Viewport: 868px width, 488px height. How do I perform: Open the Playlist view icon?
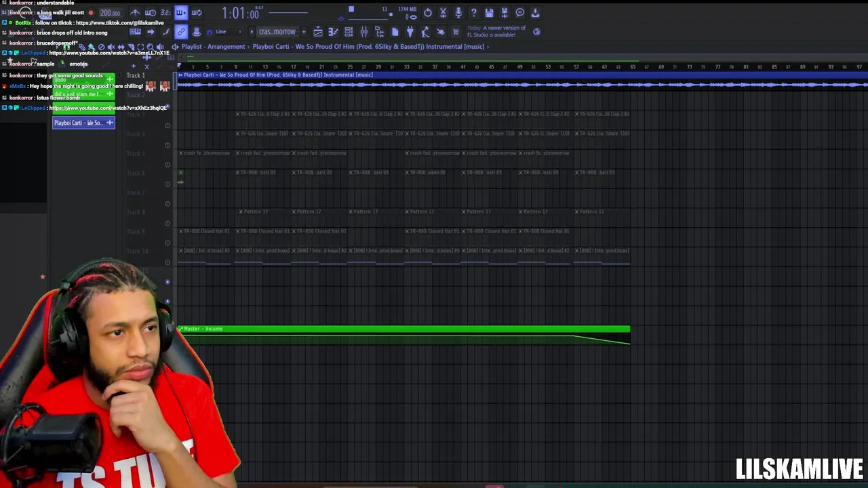[x=318, y=32]
